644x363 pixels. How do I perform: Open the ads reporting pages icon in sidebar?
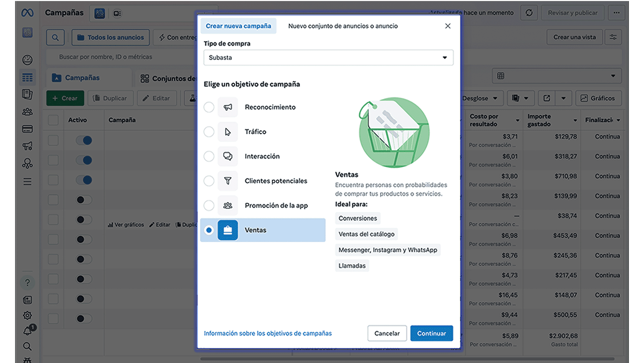point(27,94)
